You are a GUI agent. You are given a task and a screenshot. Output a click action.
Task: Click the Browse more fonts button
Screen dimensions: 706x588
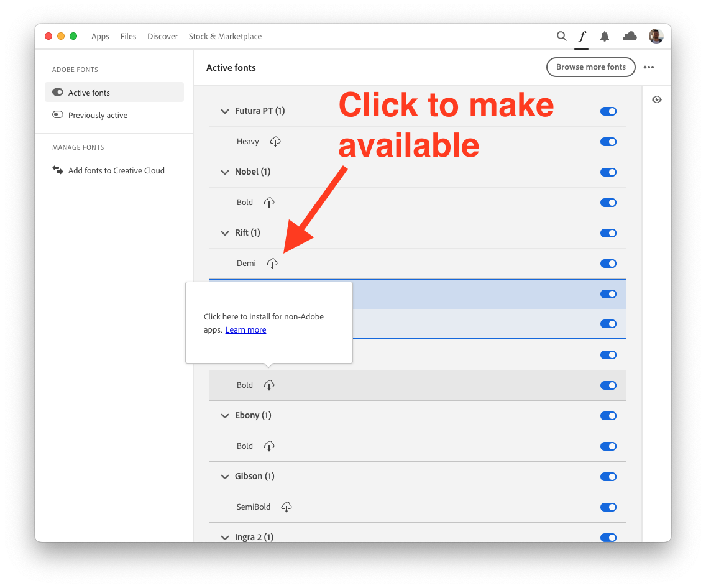[x=590, y=67]
